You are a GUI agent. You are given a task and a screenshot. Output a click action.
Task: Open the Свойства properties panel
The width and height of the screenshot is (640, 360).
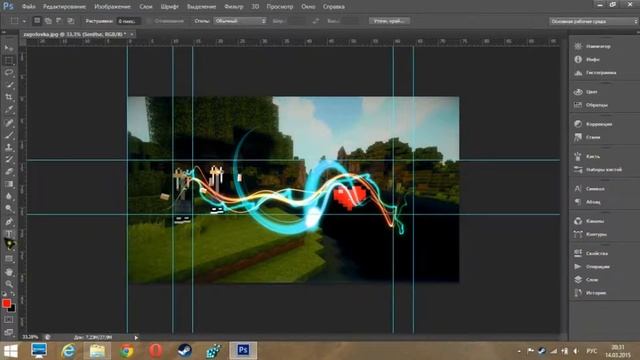pyautogui.click(x=591, y=253)
